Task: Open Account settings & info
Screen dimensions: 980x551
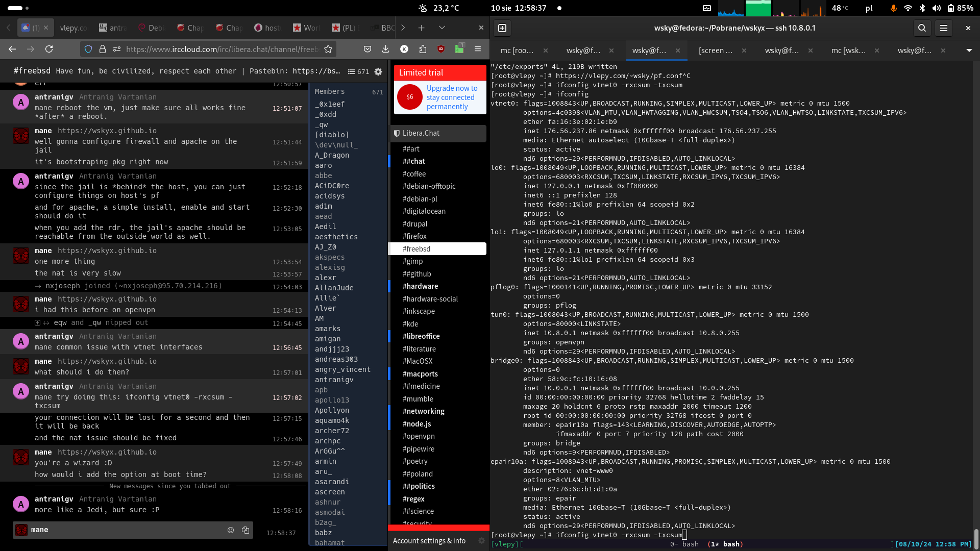Action: tap(429, 541)
